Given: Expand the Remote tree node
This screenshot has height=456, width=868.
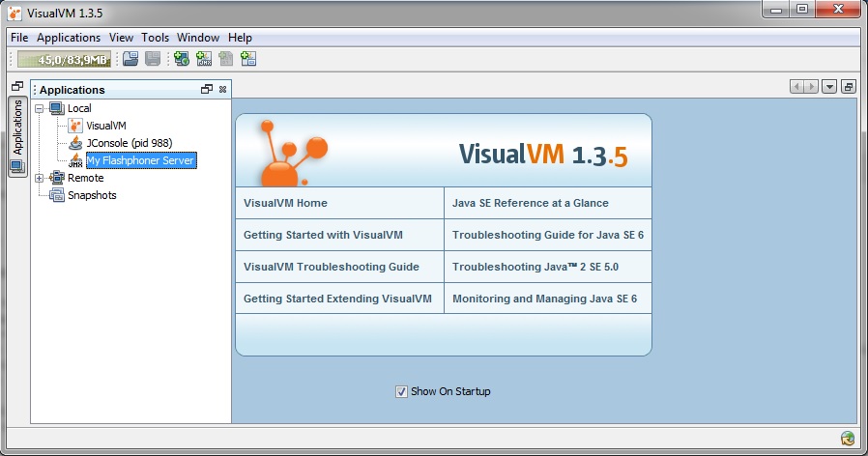Looking at the screenshot, I should click(x=40, y=178).
